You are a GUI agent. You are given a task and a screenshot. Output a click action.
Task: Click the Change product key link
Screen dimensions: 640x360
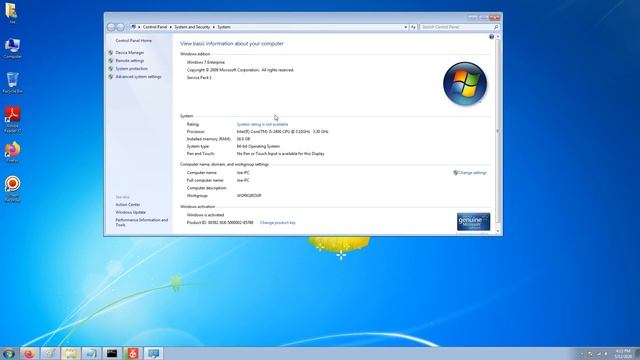278,223
